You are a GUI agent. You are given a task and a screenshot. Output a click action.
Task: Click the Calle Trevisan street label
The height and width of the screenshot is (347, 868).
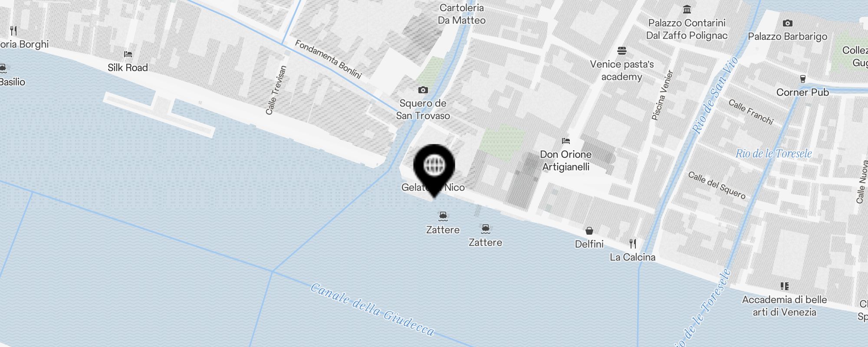coord(276,90)
